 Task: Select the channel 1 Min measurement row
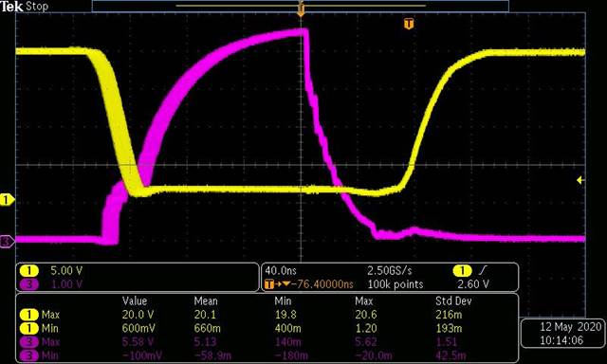267,328
